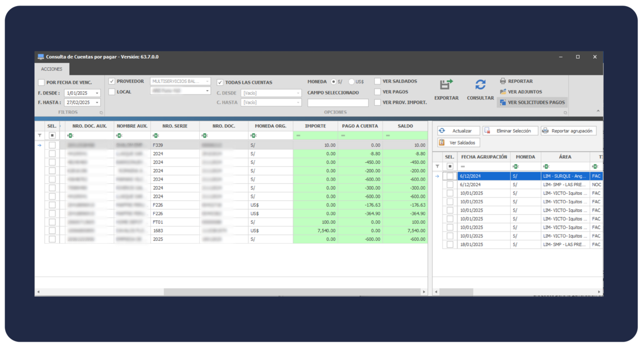Expand F. Hasta date picker
Viewport: 644px width, 350px height.
point(97,103)
